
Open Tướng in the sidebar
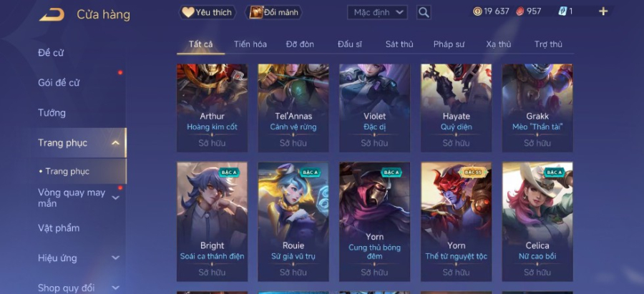click(x=52, y=113)
